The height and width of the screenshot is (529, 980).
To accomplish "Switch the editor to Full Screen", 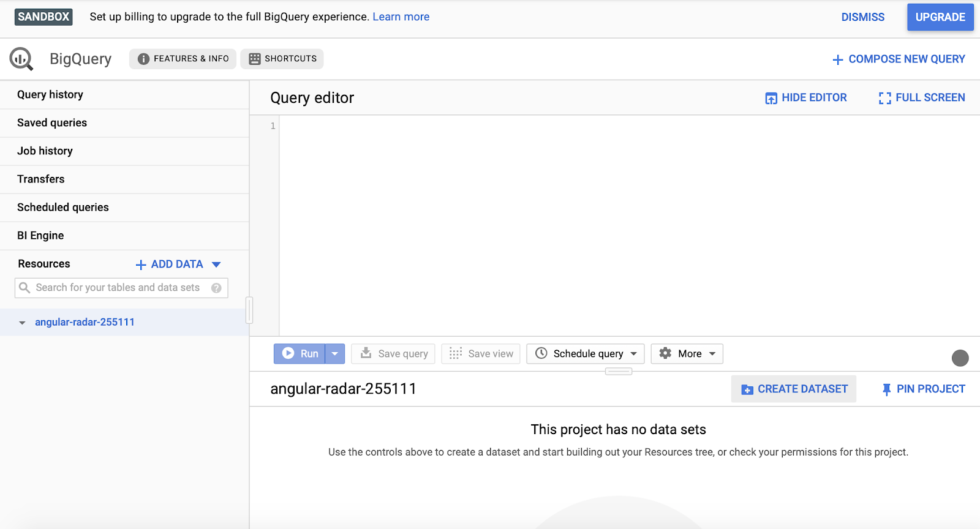I will 922,98.
